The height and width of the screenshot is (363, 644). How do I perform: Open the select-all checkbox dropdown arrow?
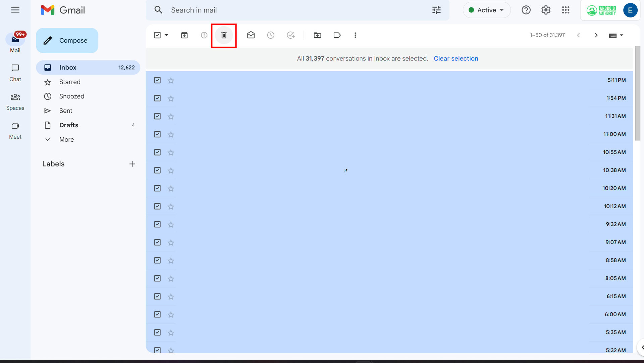166,35
